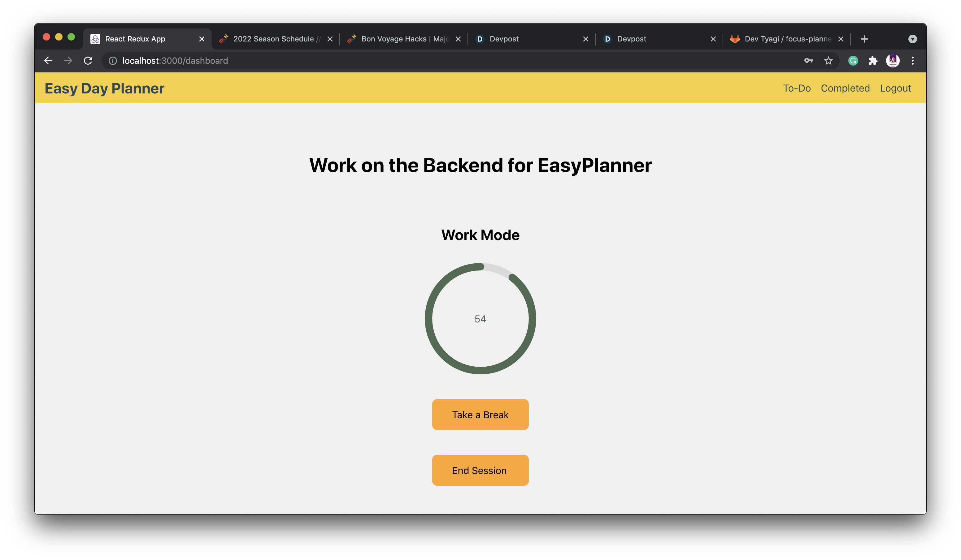This screenshot has width=961, height=560.
Task: Open the site information icon
Action: (112, 61)
